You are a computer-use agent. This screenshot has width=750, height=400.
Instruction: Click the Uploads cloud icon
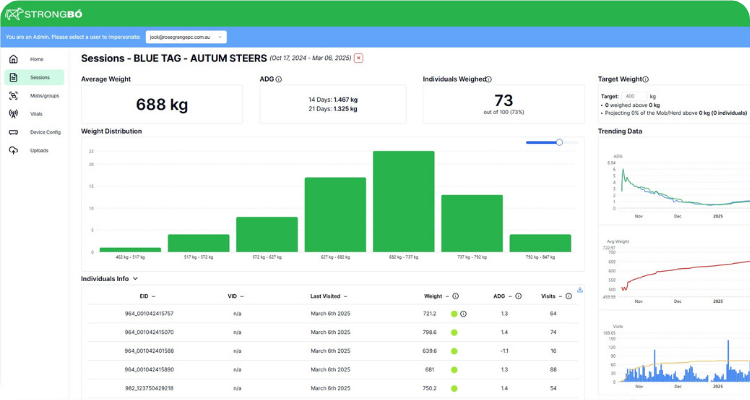click(x=13, y=150)
